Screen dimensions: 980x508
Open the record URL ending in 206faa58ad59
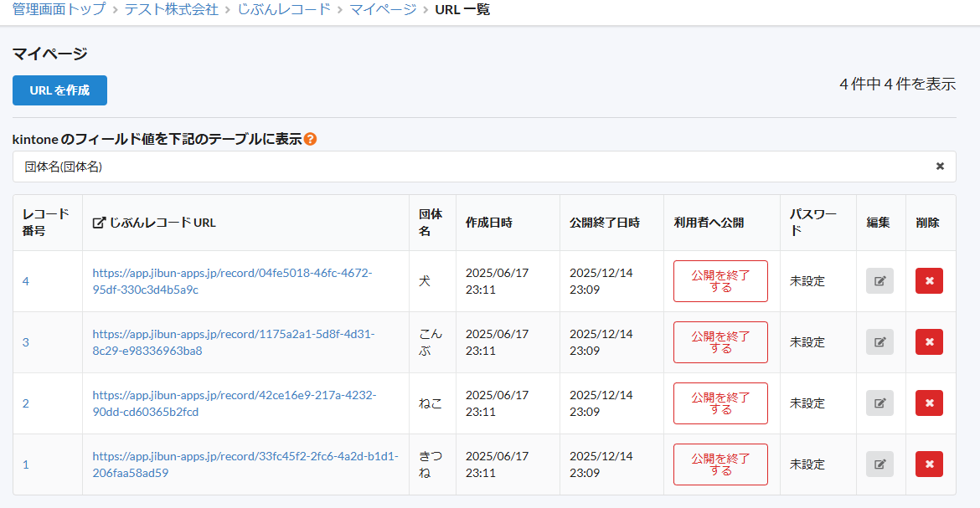pos(245,464)
